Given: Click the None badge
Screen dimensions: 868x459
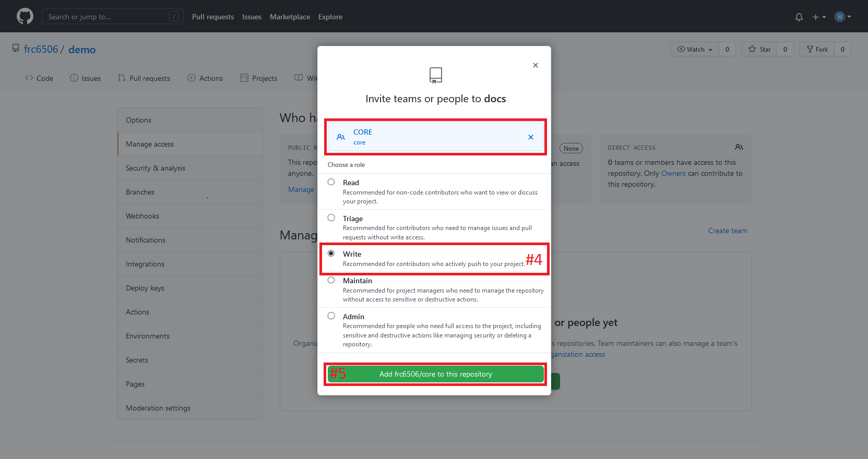Looking at the screenshot, I should pyautogui.click(x=571, y=148).
